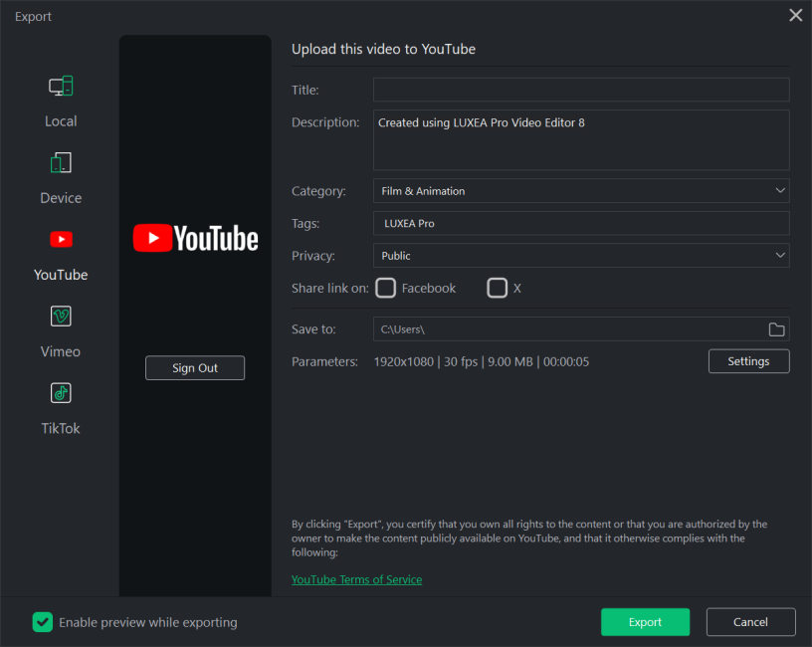This screenshot has width=812, height=647.
Task: Click into the Title input field
Action: 580,90
